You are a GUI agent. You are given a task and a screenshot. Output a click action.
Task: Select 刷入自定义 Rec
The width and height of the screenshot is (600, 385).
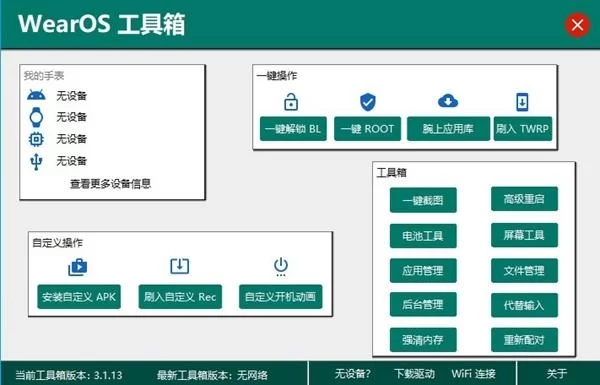(180, 297)
